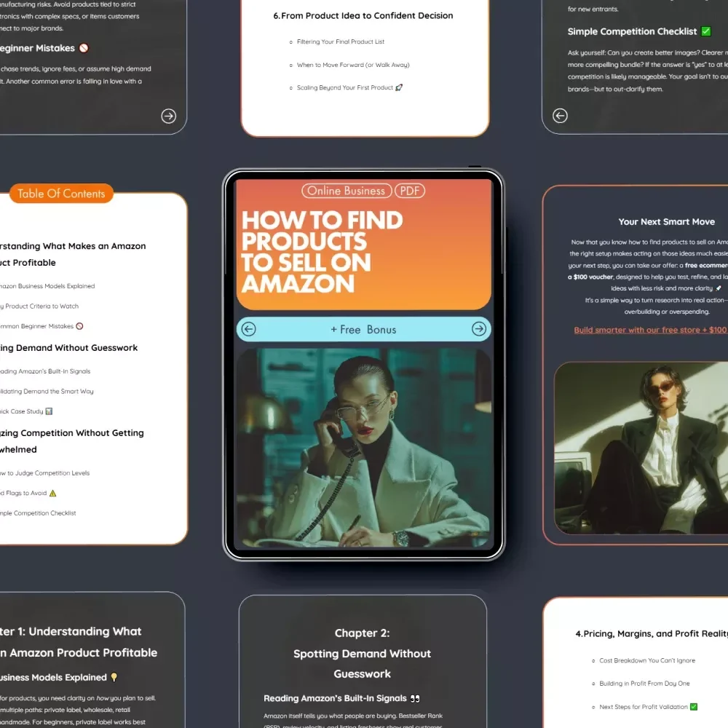This screenshot has height=728, width=728.
Task: Click the + Free Bonus bar label
Action: [363, 330]
